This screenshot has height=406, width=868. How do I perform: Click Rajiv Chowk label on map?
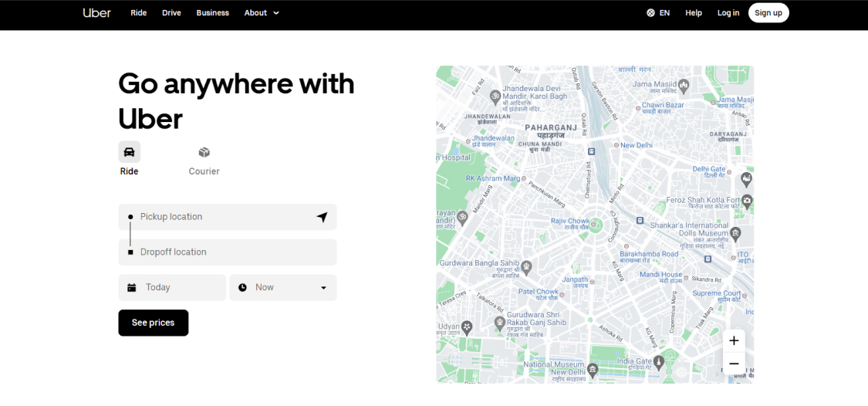click(x=570, y=221)
